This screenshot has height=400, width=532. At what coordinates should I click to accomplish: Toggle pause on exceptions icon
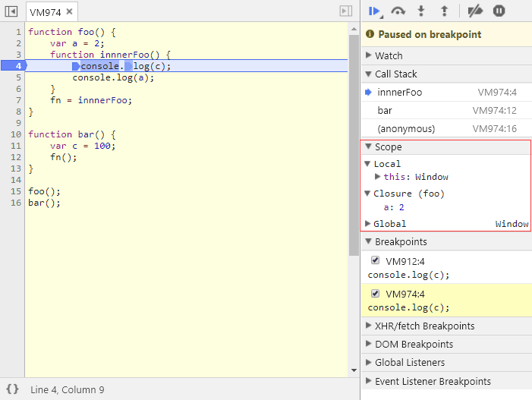pyautogui.click(x=499, y=11)
